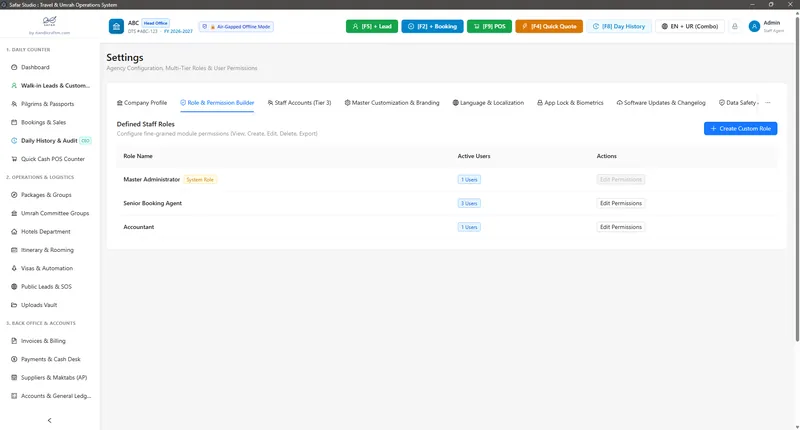Screen dimensions: 800x430
Task: Open Master Customization & Branding tab
Action: click(x=392, y=103)
